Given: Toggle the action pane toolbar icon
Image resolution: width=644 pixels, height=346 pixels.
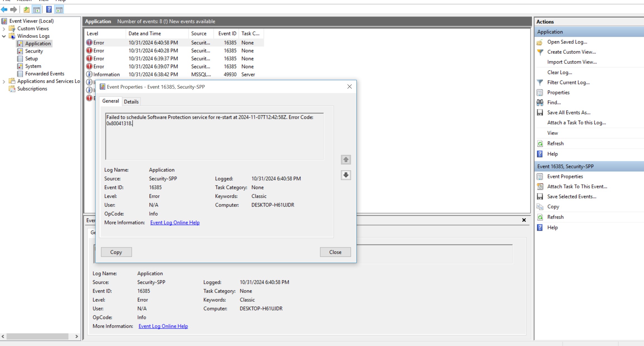Looking at the screenshot, I should [59, 9].
